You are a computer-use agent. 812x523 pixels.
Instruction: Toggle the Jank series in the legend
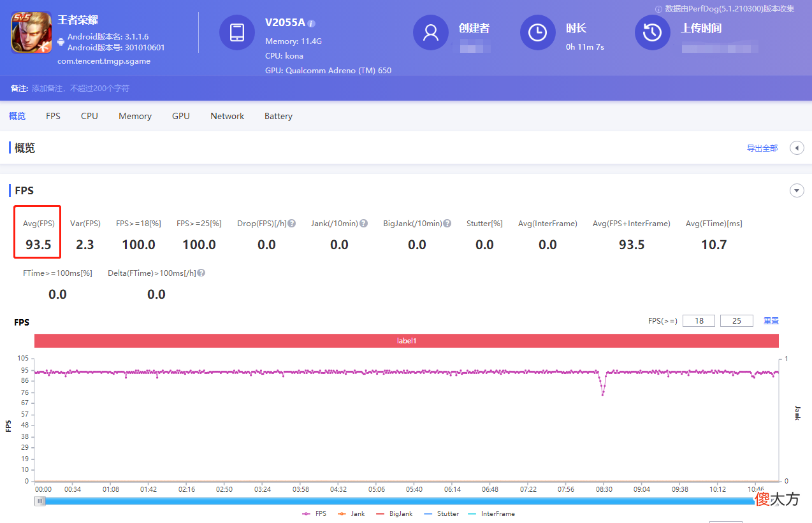[x=351, y=513]
